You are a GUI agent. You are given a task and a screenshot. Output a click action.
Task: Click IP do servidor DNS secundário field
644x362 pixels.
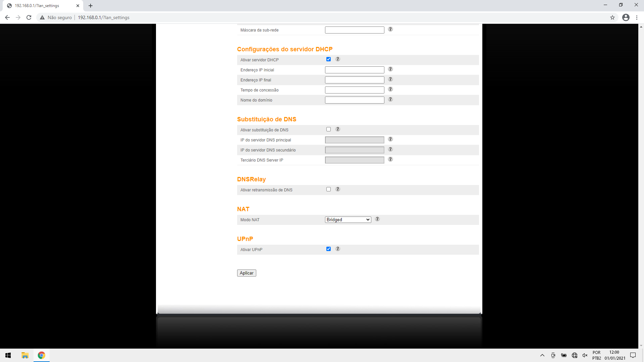[355, 150]
